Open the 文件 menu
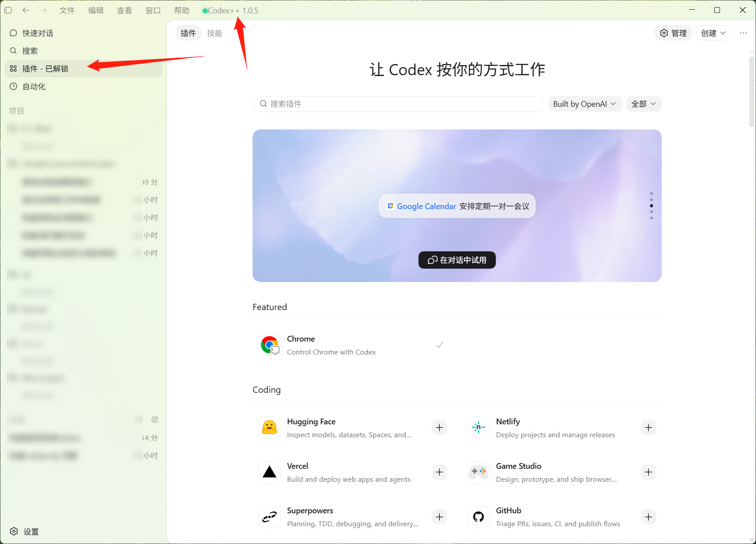756x544 pixels. [x=67, y=10]
